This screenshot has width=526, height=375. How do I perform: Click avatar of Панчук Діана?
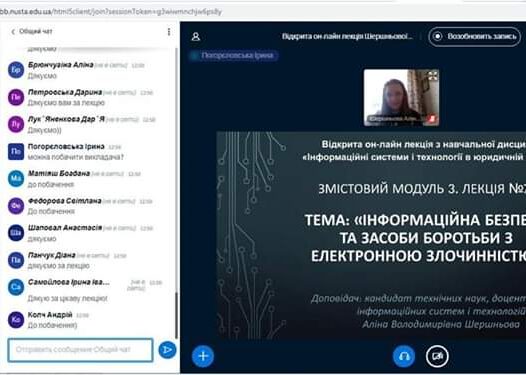16,260
